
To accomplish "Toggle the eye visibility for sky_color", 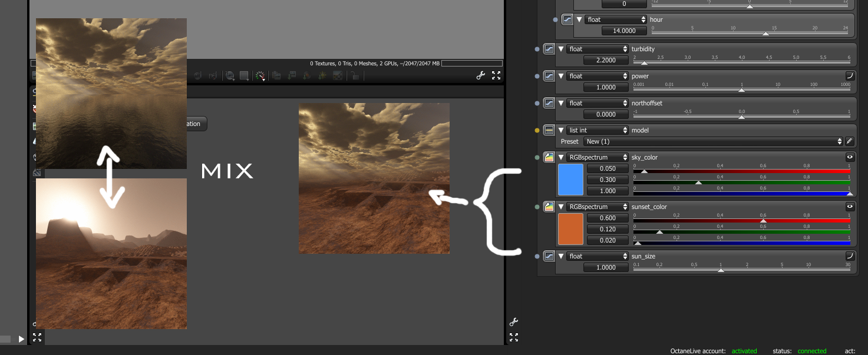I will coord(850,157).
